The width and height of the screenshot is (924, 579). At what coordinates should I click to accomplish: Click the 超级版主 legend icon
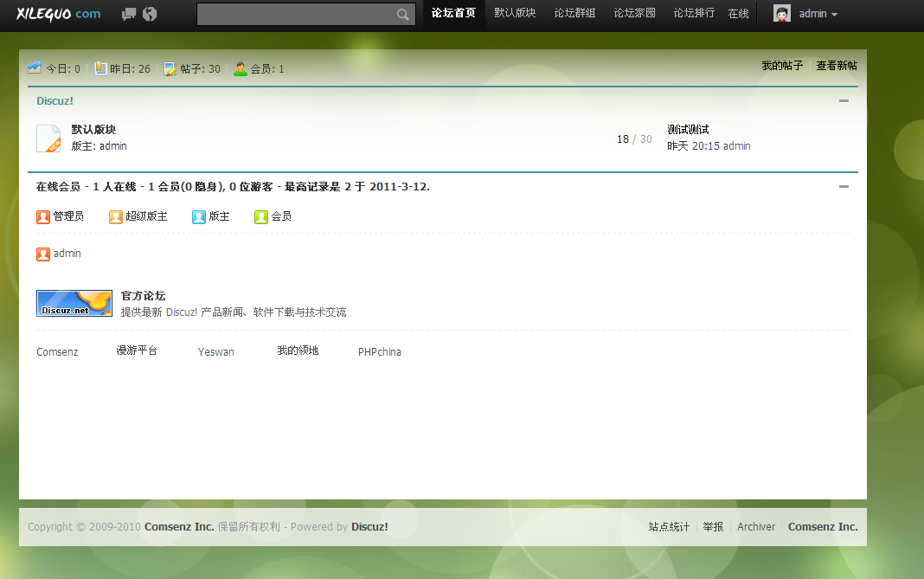tap(116, 217)
